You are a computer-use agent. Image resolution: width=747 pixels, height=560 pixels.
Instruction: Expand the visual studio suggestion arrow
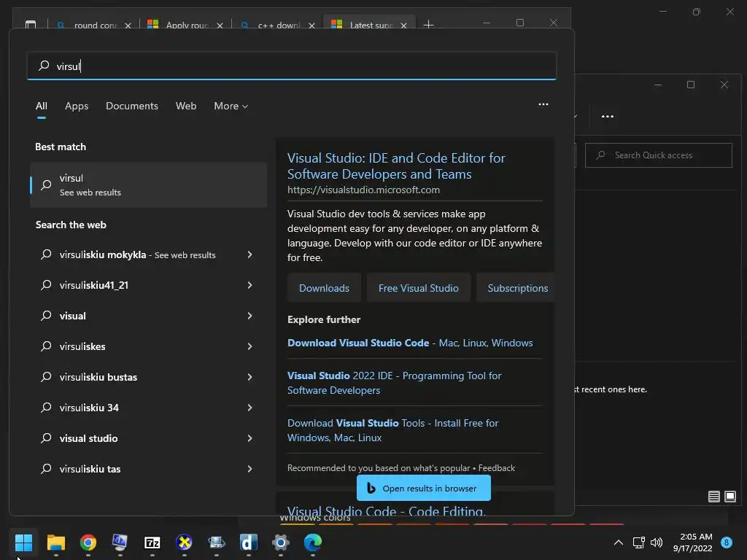(249, 438)
